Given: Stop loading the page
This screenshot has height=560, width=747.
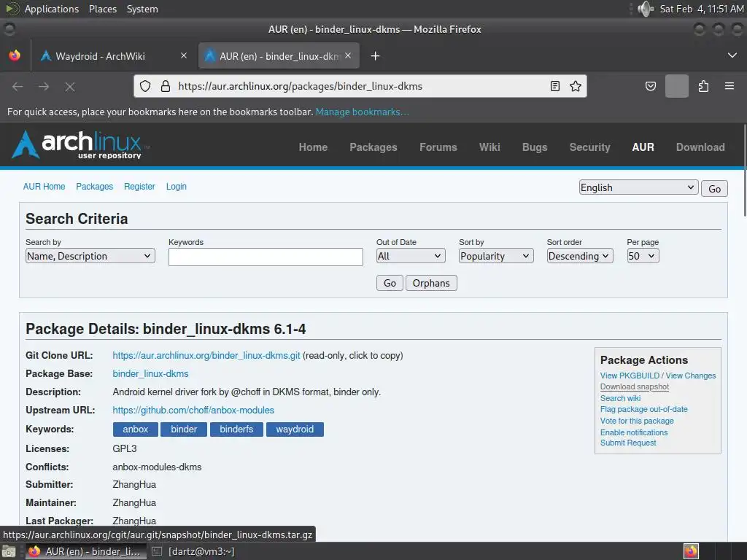Looking at the screenshot, I should [x=70, y=86].
